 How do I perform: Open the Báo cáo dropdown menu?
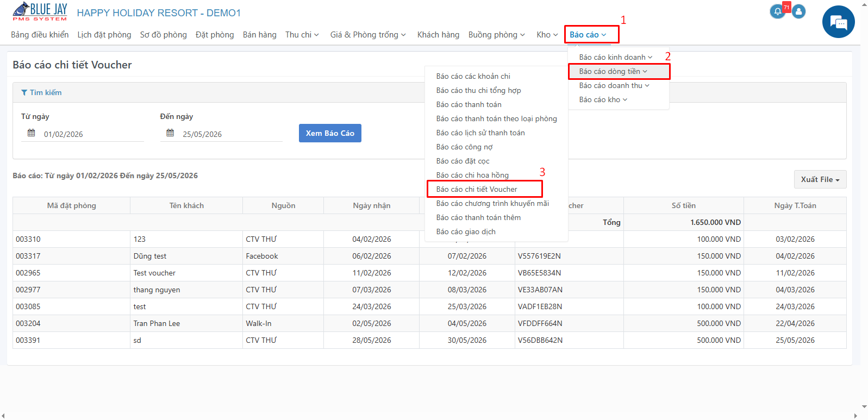click(x=588, y=35)
